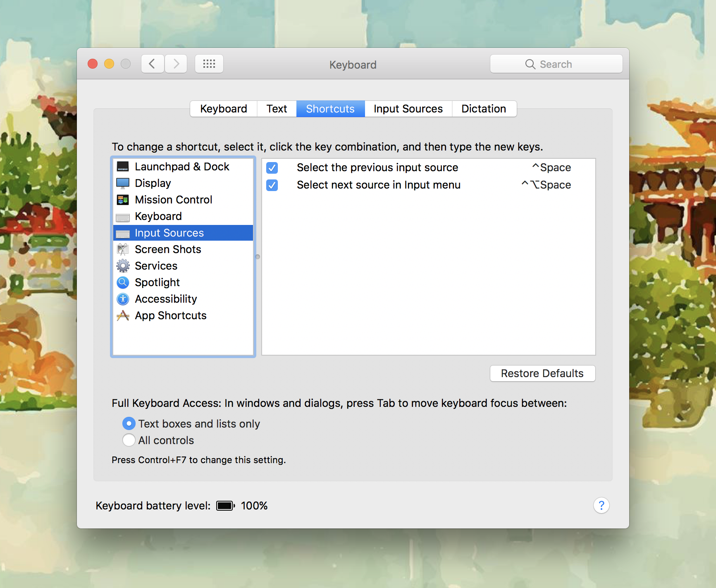Click the ^⌥Space key combination
The image size is (716, 588).
pyautogui.click(x=546, y=185)
